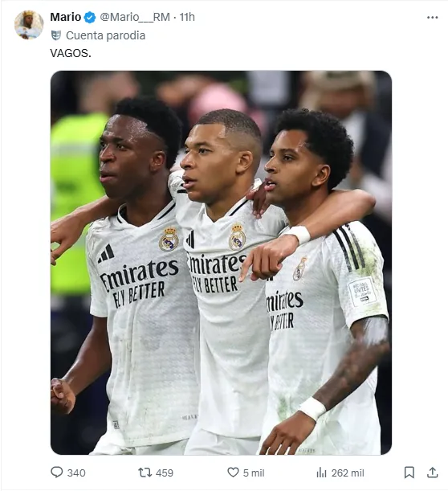Open the share upload-arrow icon

(433, 473)
